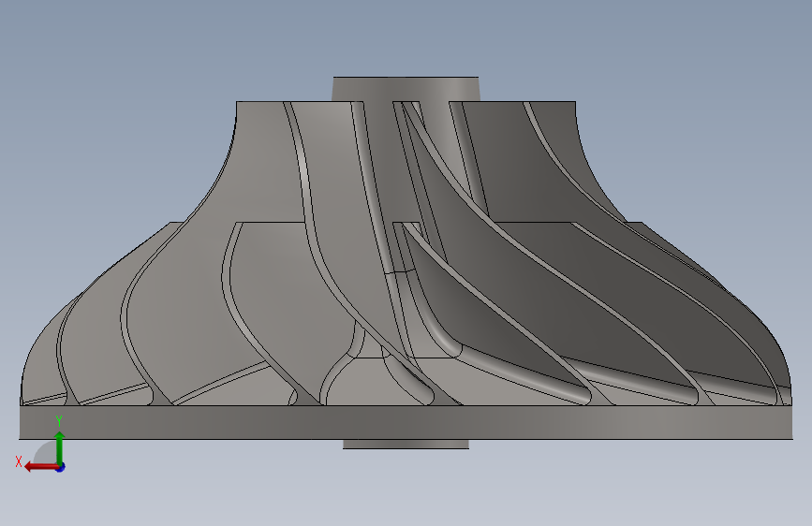Image resolution: width=812 pixels, height=526 pixels.
Task: Click the red X axis arrow on triad
Action: (x=41, y=467)
